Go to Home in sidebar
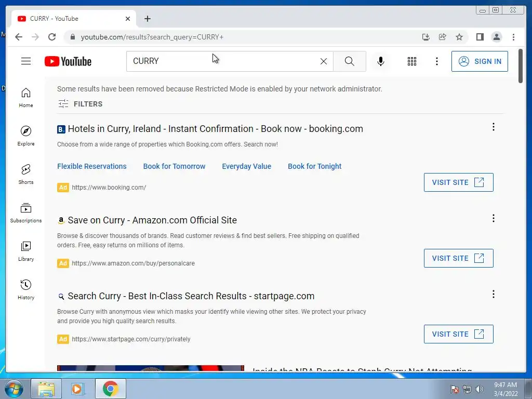The height and width of the screenshot is (399, 532). tap(26, 98)
